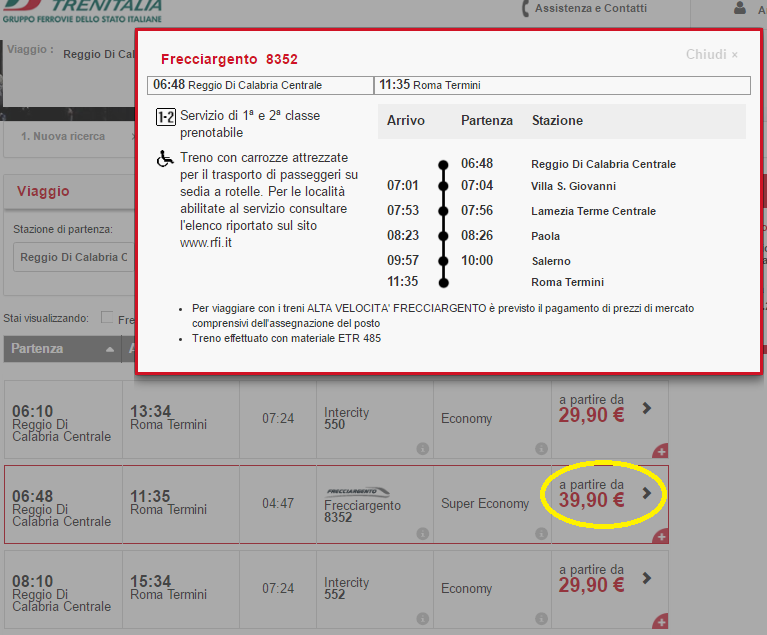This screenshot has width=767, height=635.
Task: Expand 39,90 € fare arrow for Frecciargento
Action: coord(646,493)
